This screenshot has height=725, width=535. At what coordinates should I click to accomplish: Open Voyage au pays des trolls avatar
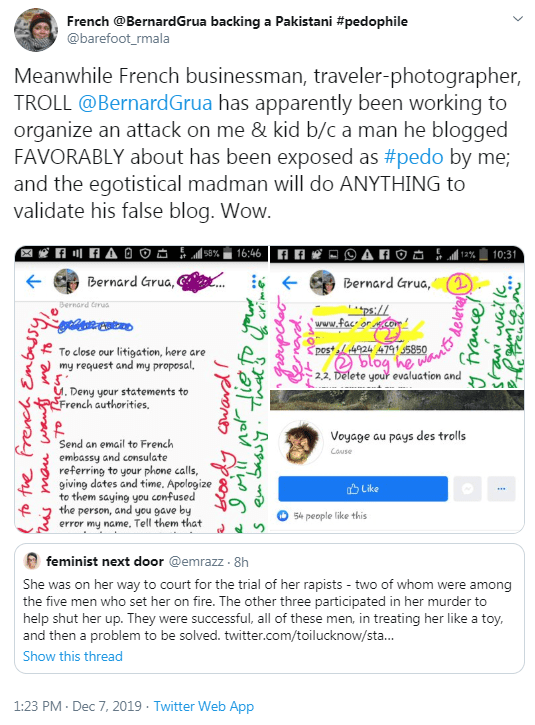point(301,442)
